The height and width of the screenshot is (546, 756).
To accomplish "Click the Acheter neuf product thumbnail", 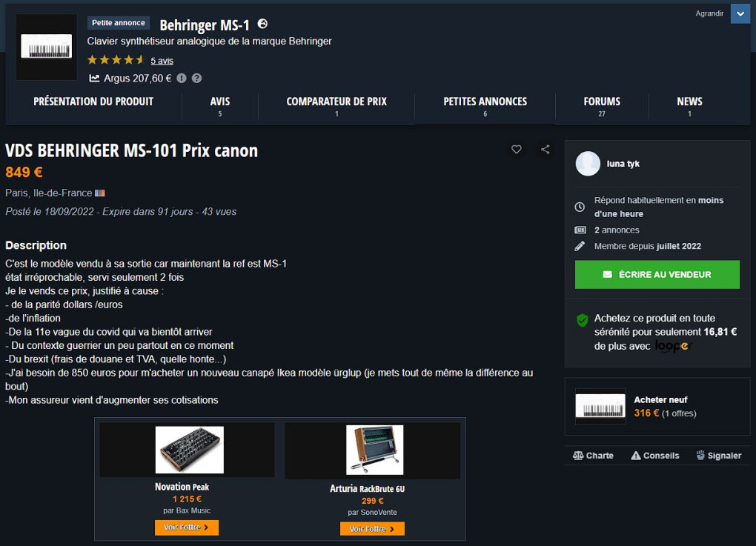I will [x=600, y=407].
